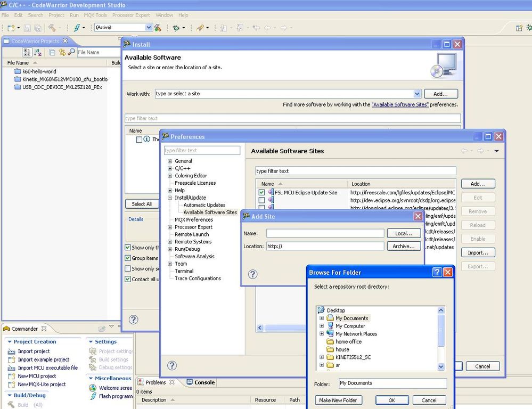Collapse the Project Creation section in Commander

point(10,342)
